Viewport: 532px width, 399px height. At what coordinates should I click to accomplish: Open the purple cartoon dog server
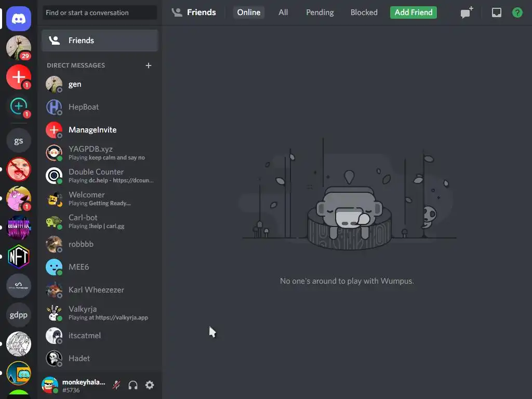(19, 198)
